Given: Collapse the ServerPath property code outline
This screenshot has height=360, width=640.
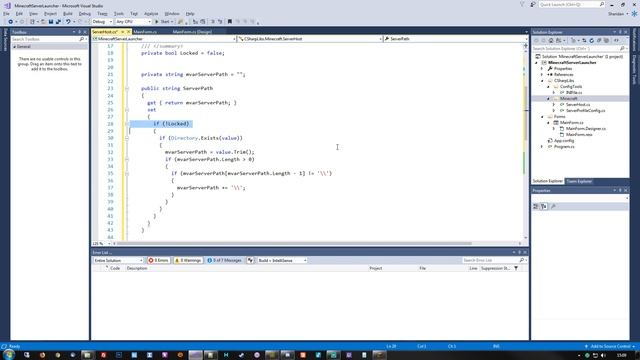Looking at the screenshot, I should click(127, 89).
